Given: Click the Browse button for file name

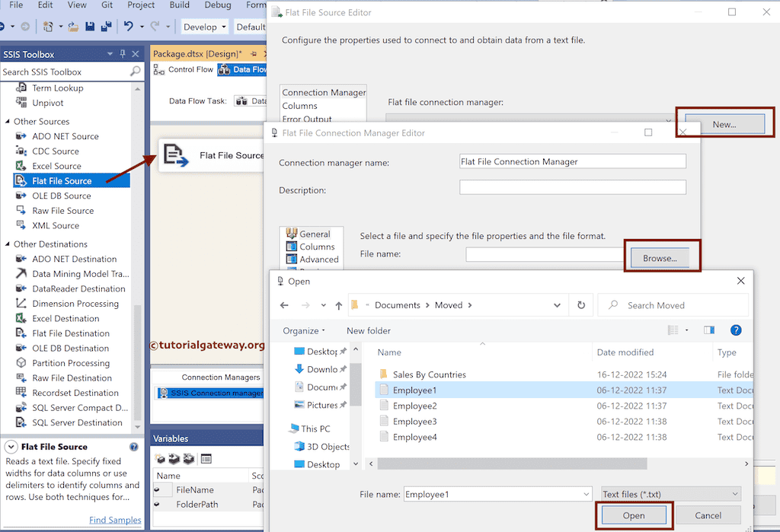Looking at the screenshot, I should [x=660, y=257].
